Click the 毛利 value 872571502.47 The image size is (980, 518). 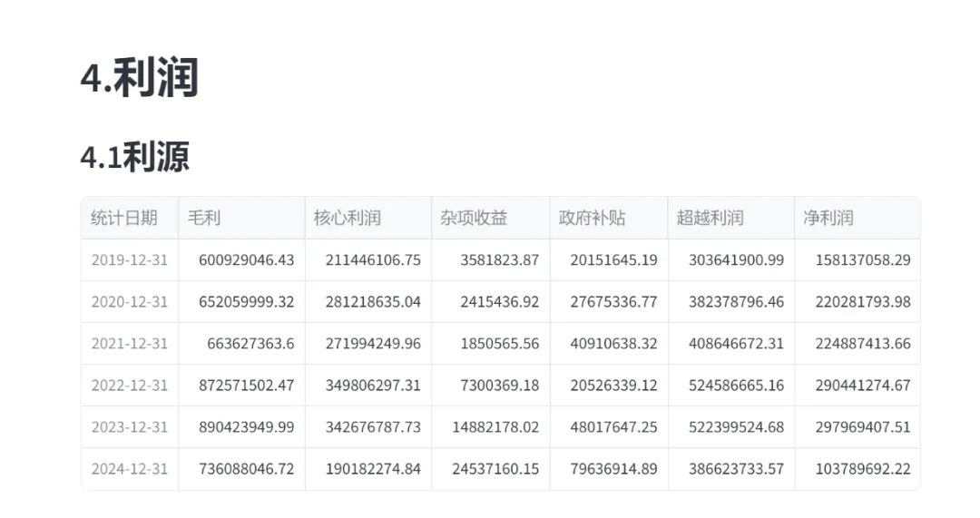coord(242,386)
